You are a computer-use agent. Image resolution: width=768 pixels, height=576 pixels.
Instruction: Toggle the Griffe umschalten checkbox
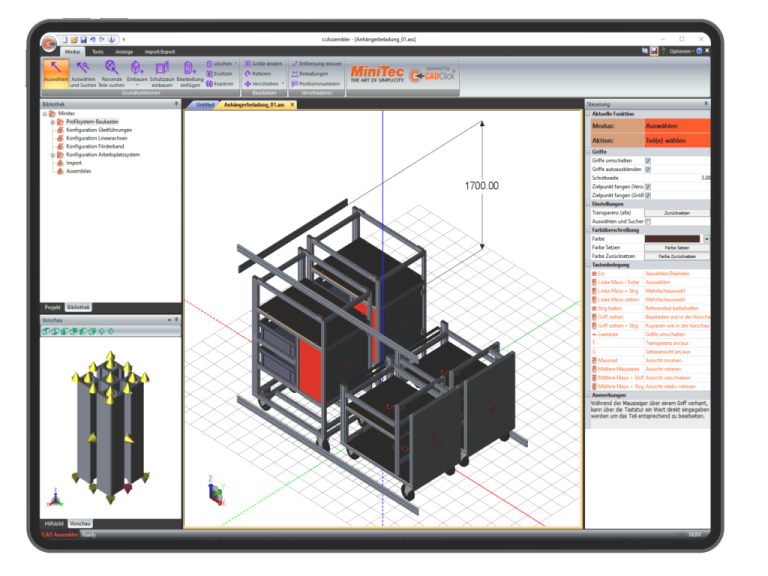point(648,160)
